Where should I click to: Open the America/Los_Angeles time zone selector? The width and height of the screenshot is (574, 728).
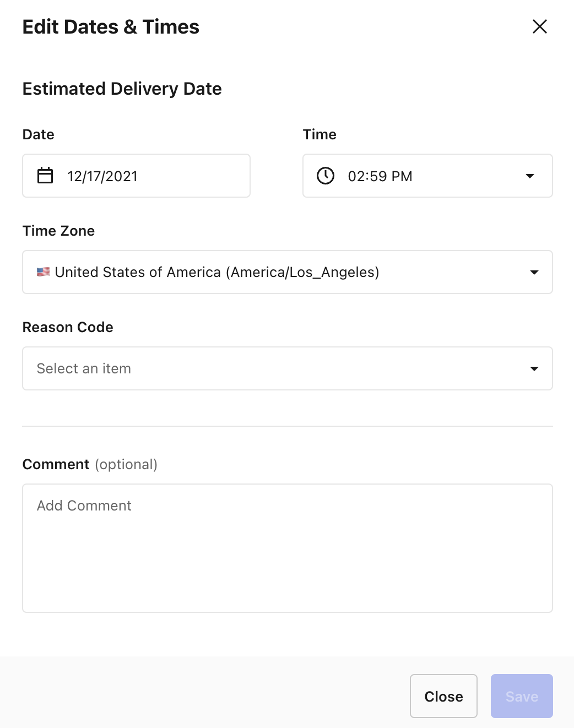(288, 272)
